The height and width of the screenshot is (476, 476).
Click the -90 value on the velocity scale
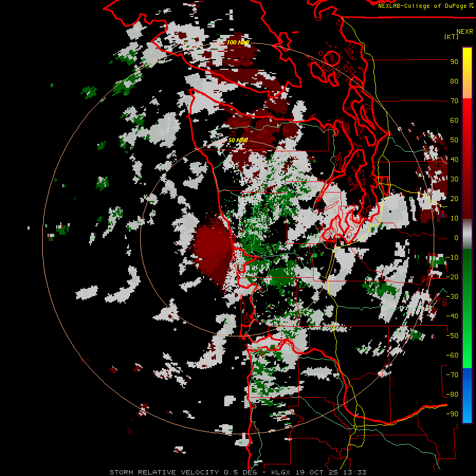pos(452,414)
